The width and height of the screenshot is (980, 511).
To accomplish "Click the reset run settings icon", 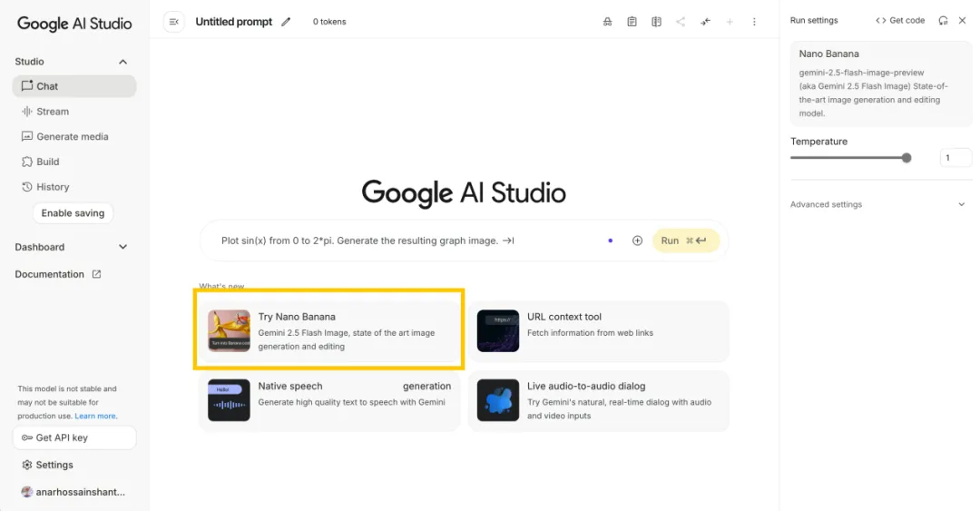I will pyautogui.click(x=943, y=21).
